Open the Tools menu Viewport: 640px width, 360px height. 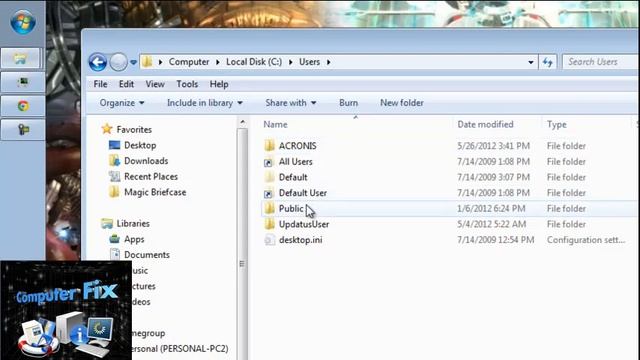tap(187, 84)
